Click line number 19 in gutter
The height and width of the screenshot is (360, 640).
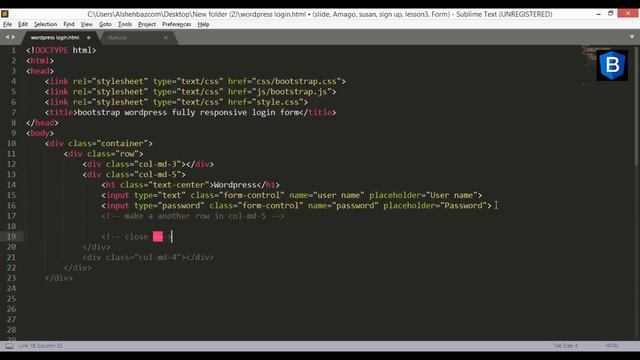[x=11, y=237]
